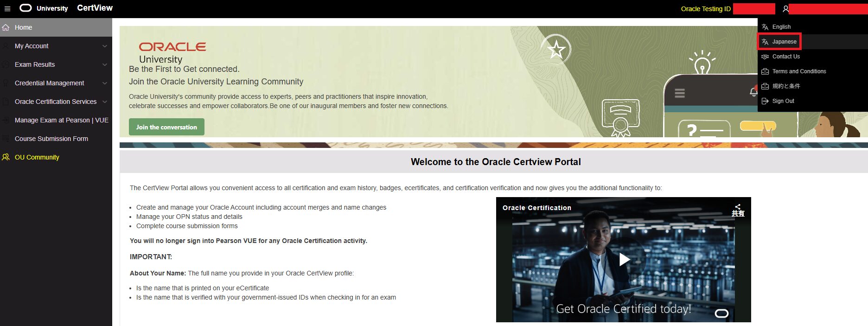The width and height of the screenshot is (868, 326).
Task: Click the Oracle Certification video title
Action: coord(537,208)
